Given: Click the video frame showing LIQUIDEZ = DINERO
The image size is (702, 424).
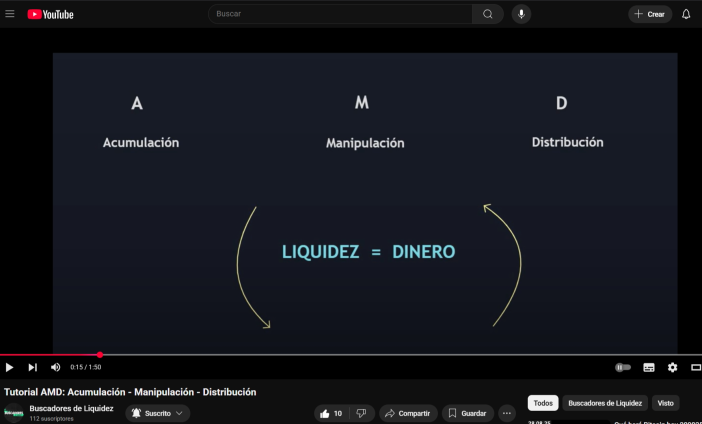Looking at the screenshot, I should pyautogui.click(x=365, y=203).
